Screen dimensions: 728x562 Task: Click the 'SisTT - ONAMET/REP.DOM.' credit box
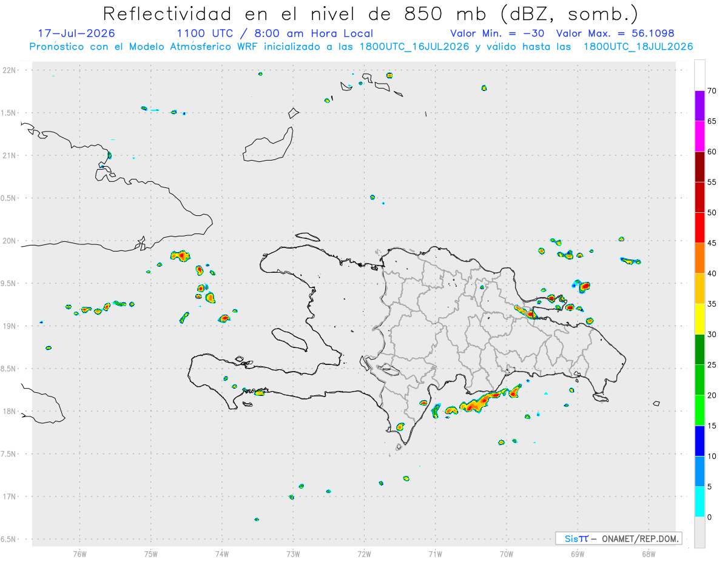(x=618, y=538)
